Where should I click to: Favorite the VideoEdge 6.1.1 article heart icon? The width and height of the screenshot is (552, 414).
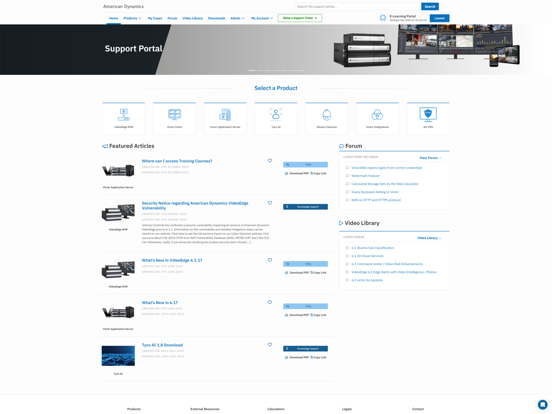[x=270, y=260]
